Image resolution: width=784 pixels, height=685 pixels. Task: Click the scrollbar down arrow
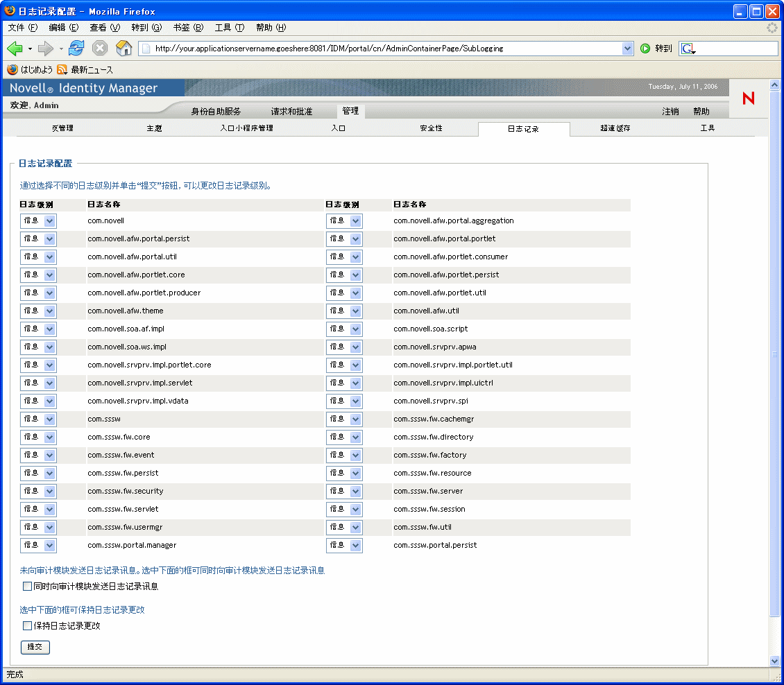click(774, 661)
